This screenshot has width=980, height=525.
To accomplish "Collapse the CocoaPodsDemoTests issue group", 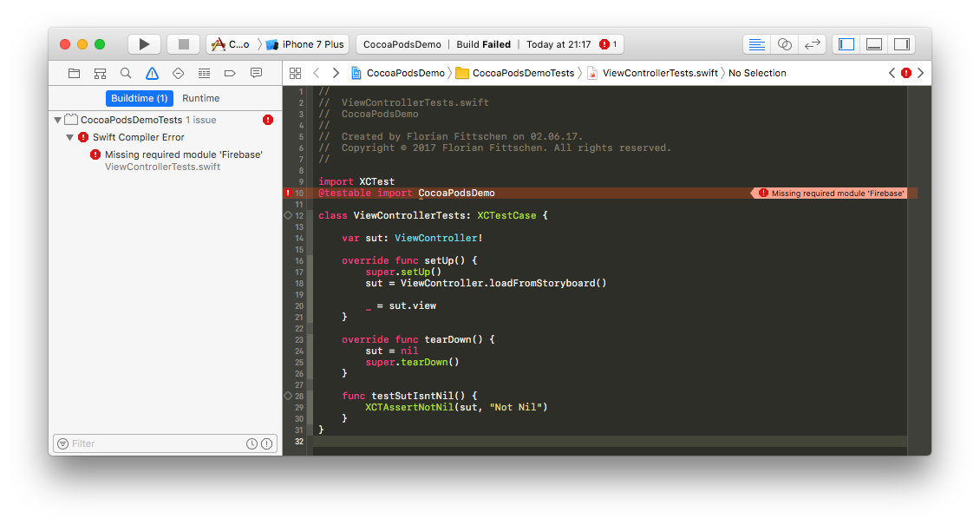I will [57, 120].
